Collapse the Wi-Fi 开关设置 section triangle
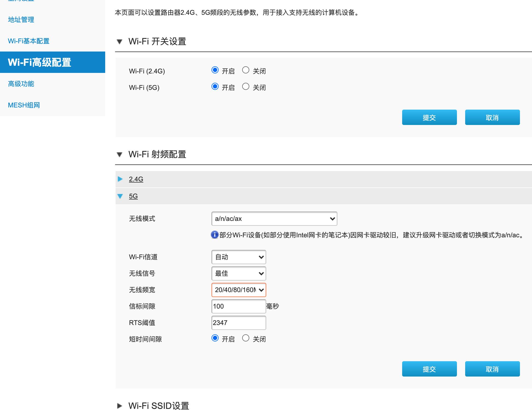 point(119,42)
